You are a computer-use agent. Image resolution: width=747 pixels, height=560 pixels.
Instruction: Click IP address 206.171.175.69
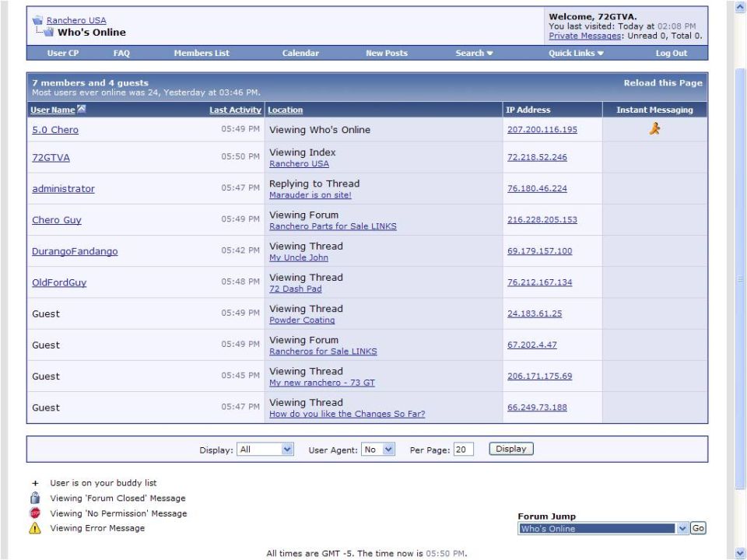pos(540,376)
